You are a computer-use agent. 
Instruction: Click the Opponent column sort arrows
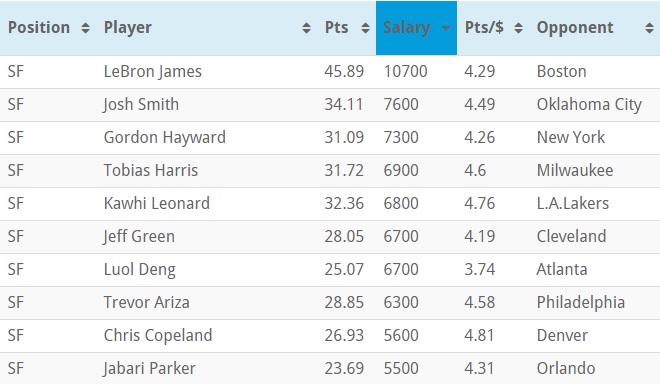[x=649, y=28]
